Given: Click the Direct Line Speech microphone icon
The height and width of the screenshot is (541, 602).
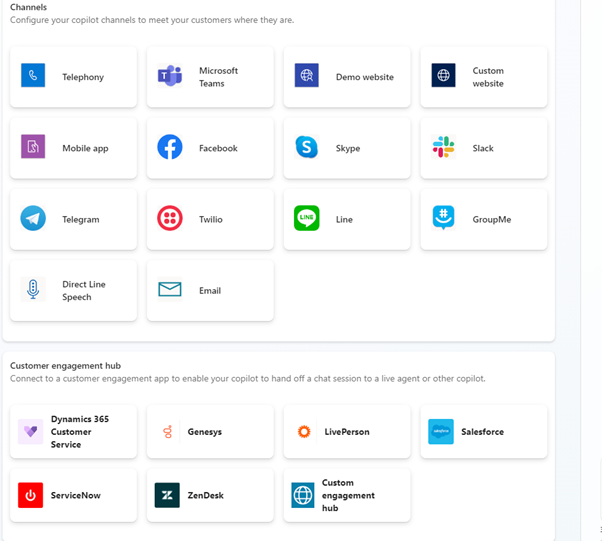Looking at the screenshot, I should point(33,289).
